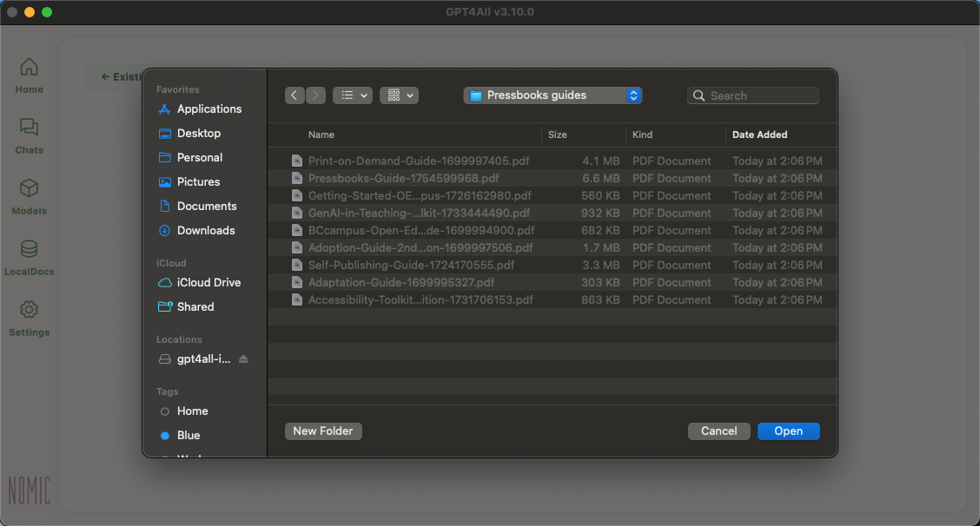
Task: Navigate back using the back arrow
Action: point(295,95)
